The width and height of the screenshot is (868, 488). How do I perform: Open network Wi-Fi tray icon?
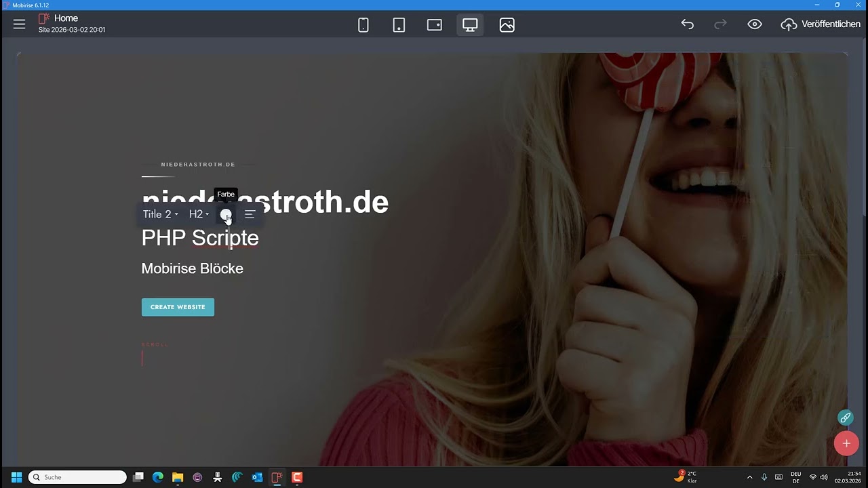[x=813, y=477]
